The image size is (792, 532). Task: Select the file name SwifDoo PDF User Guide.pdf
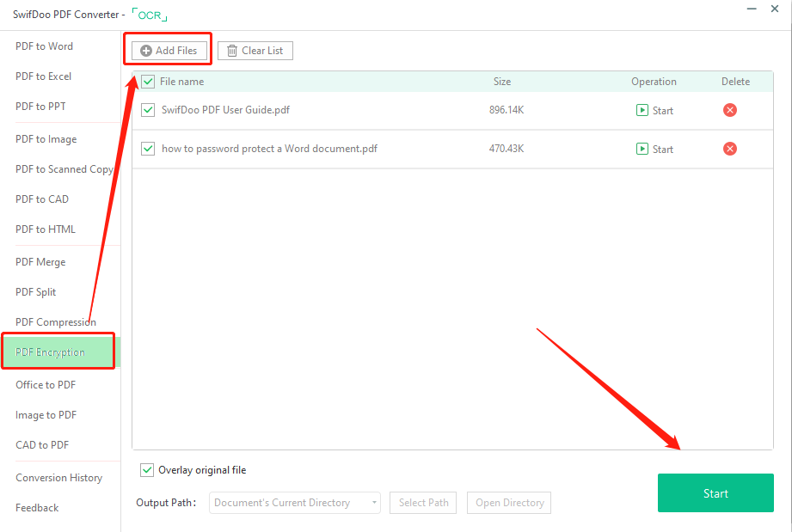tap(226, 110)
